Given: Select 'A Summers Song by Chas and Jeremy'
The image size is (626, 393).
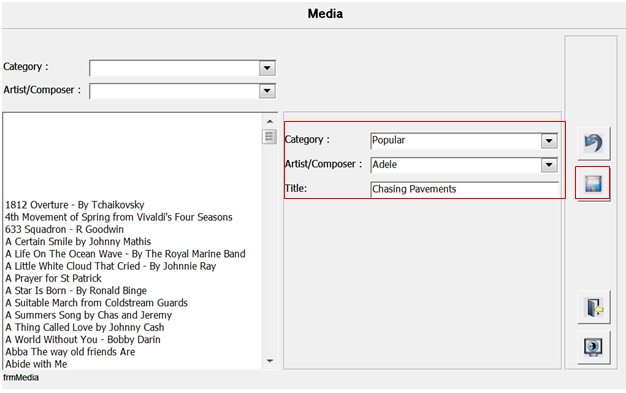Looking at the screenshot, I should pyautogui.click(x=89, y=315).
